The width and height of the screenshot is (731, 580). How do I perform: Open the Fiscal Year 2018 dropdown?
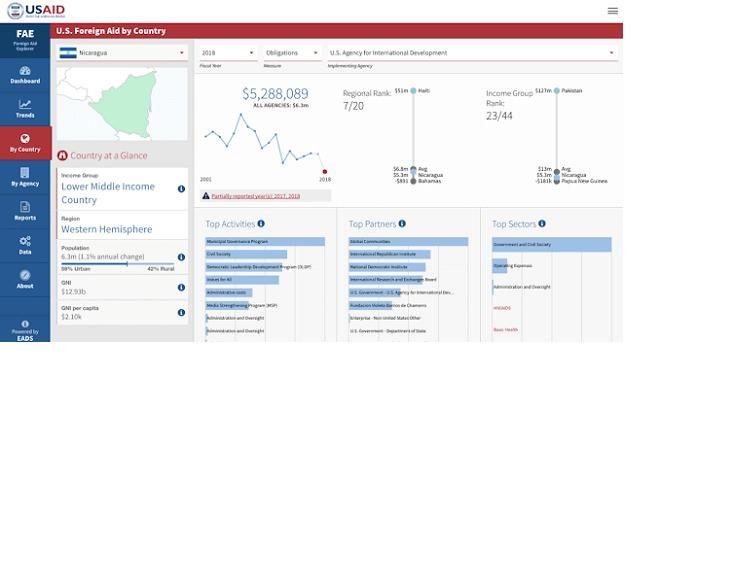click(228, 53)
